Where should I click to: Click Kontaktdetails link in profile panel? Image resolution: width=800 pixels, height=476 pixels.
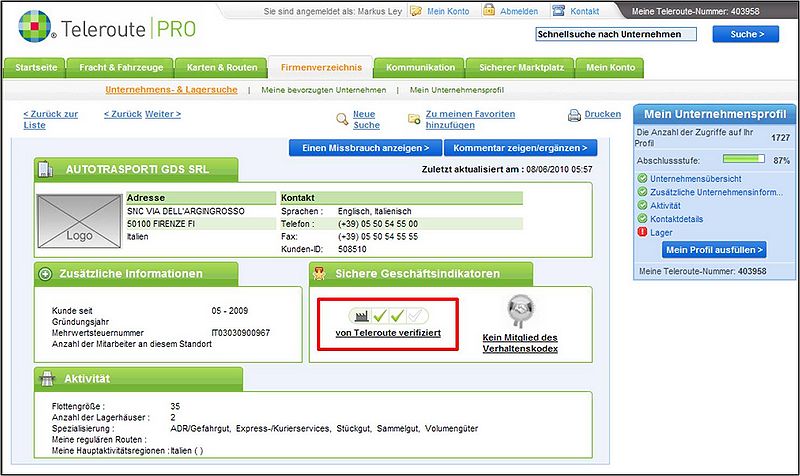677,219
